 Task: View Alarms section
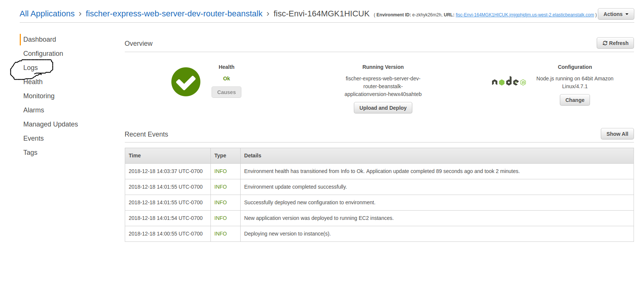(x=34, y=110)
